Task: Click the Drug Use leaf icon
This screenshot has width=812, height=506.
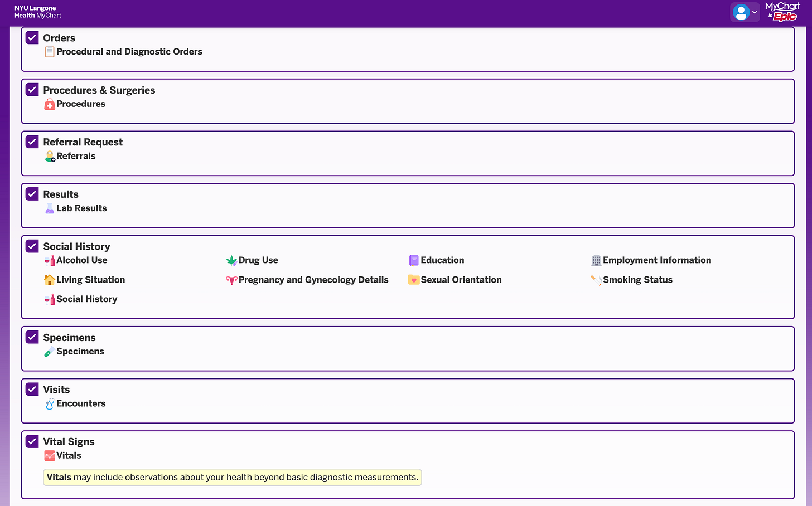Action: (x=232, y=260)
